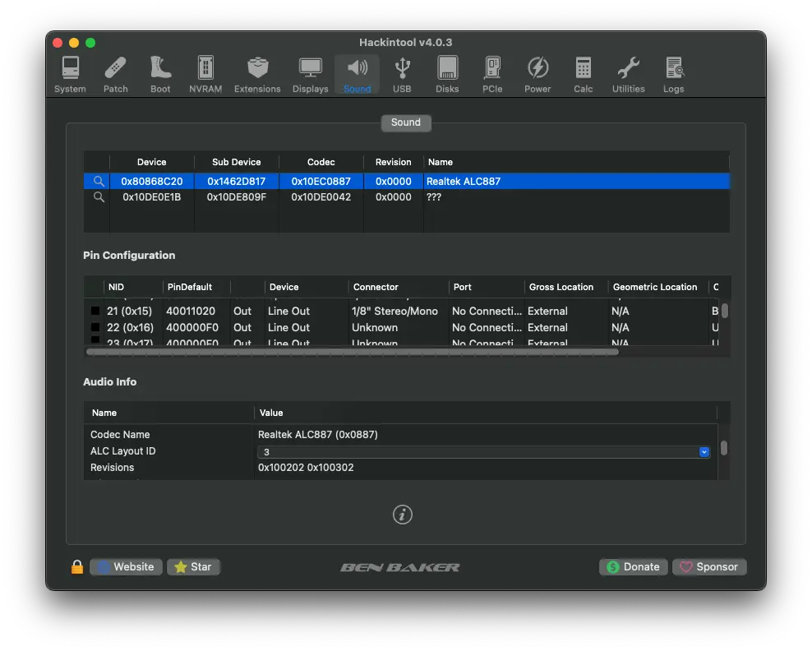Open the Patch toolbar icon

[x=115, y=68]
